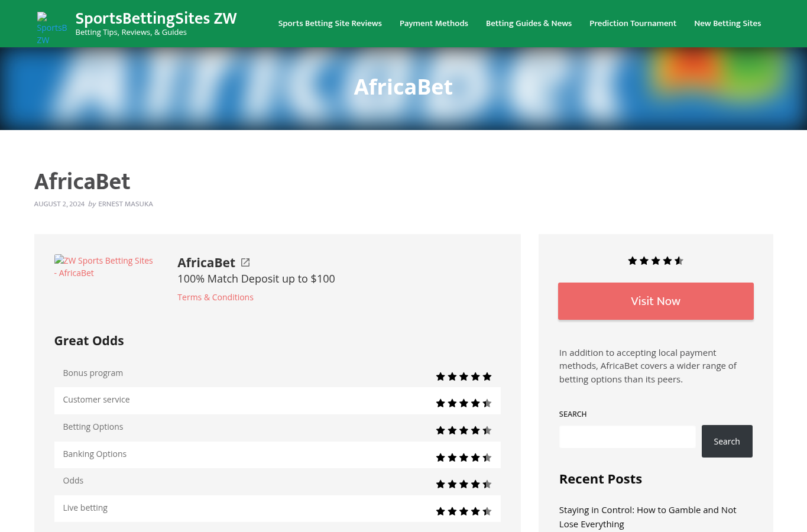Image resolution: width=807 pixels, height=532 pixels.
Task: Focus the sidebar search input field
Action: [627, 437]
